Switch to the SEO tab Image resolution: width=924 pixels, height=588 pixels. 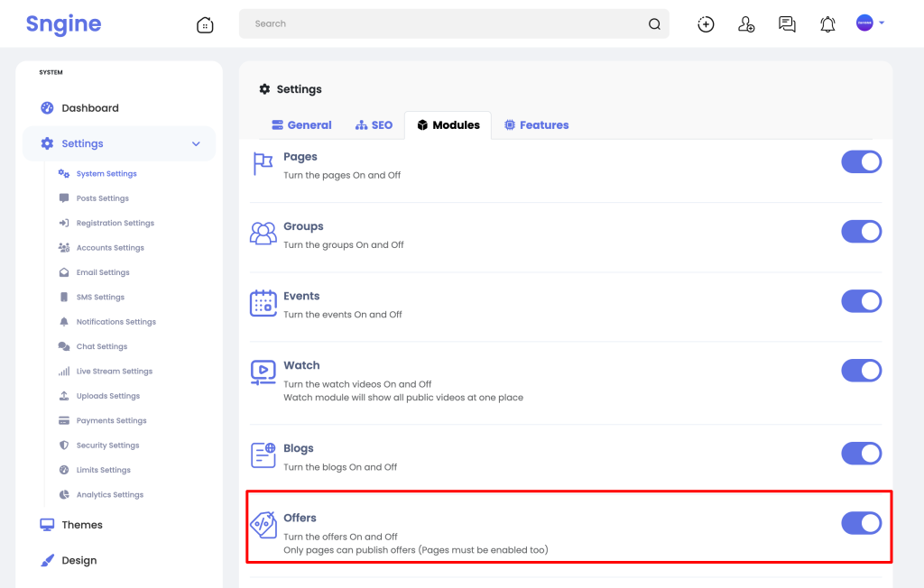pos(374,125)
